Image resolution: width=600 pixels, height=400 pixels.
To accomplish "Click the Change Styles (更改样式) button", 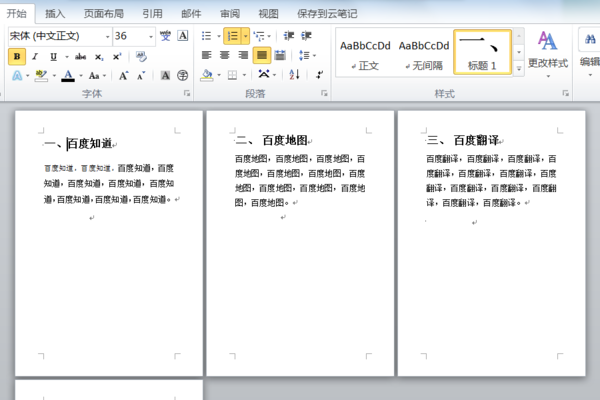I will (x=547, y=50).
